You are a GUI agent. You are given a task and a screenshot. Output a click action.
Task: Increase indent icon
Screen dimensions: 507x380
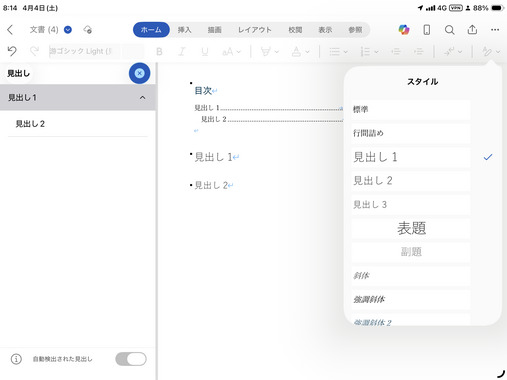pos(418,51)
